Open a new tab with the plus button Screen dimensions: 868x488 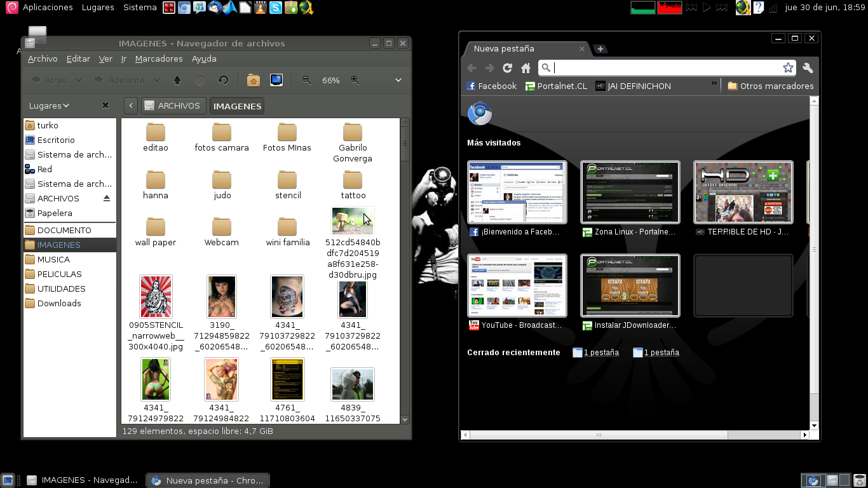600,49
